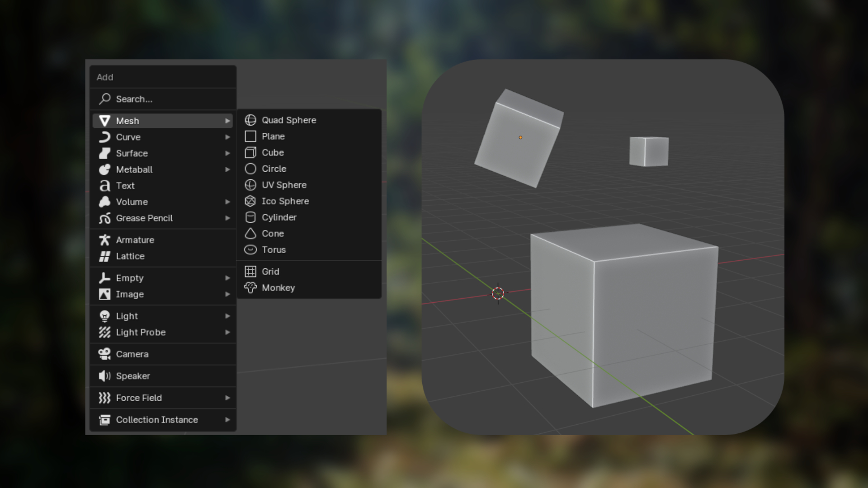Click the Circle mesh icon
Screen dimensions: 868x488
pyautogui.click(x=250, y=169)
